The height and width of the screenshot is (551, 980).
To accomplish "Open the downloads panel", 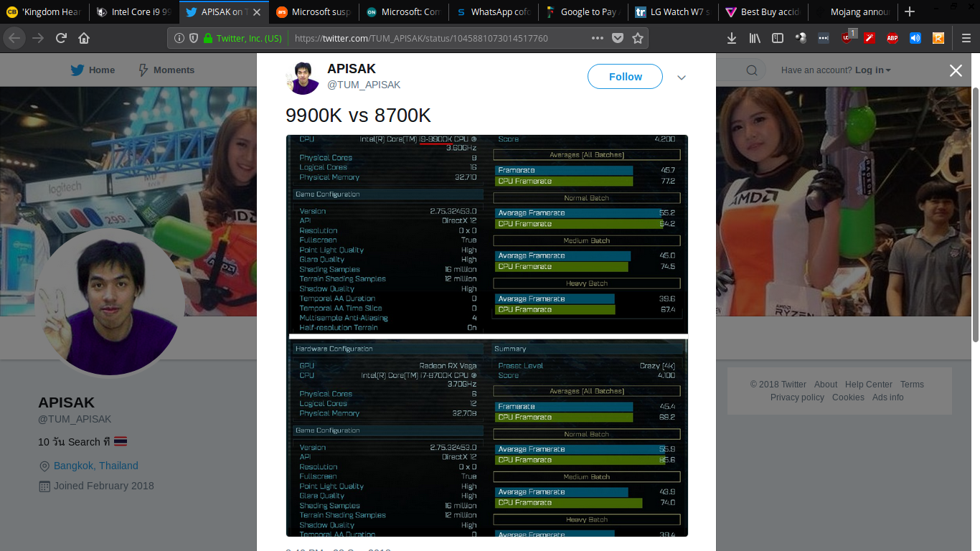I will (732, 38).
